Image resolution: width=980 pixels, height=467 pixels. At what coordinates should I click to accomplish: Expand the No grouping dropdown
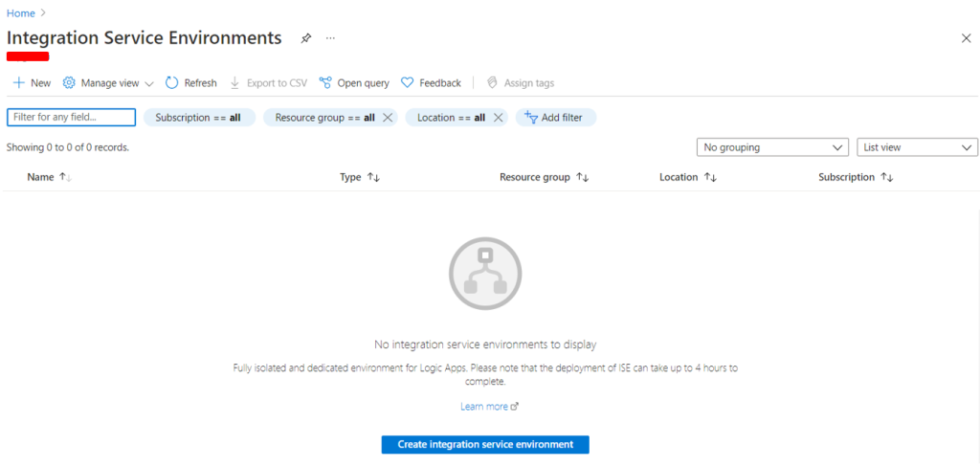click(772, 147)
